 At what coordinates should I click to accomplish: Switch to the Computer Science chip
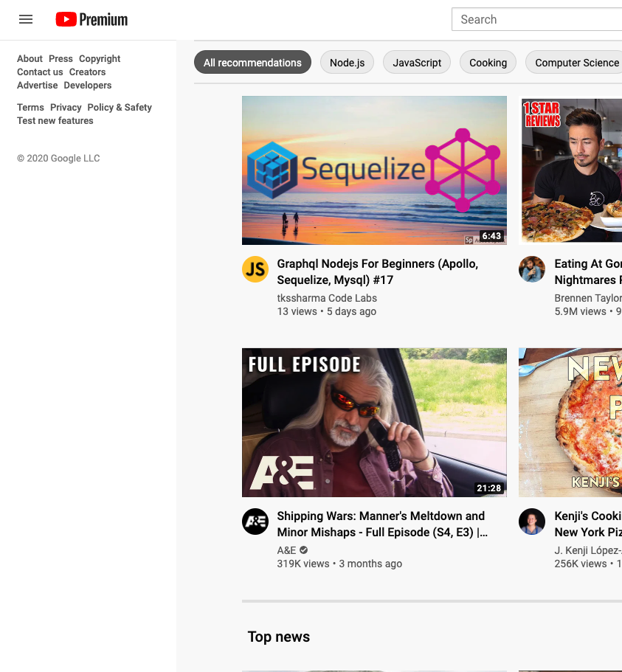click(x=576, y=63)
